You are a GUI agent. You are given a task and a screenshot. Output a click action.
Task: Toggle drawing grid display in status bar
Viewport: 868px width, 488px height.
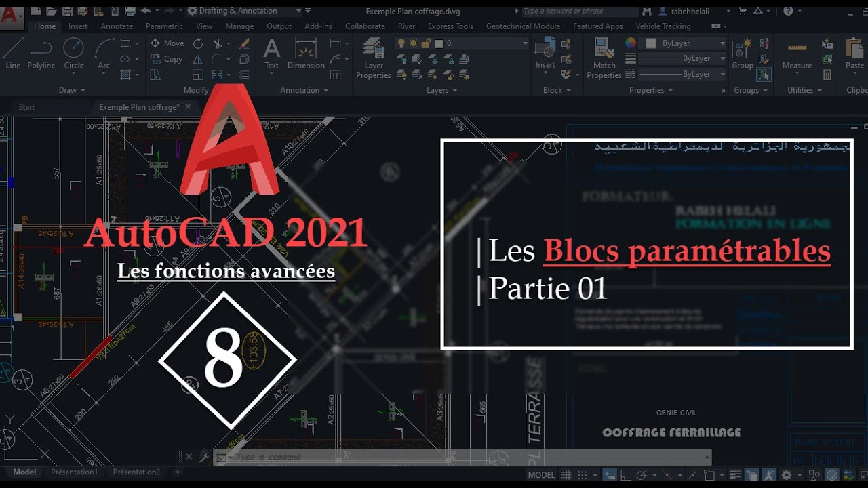pos(566,475)
